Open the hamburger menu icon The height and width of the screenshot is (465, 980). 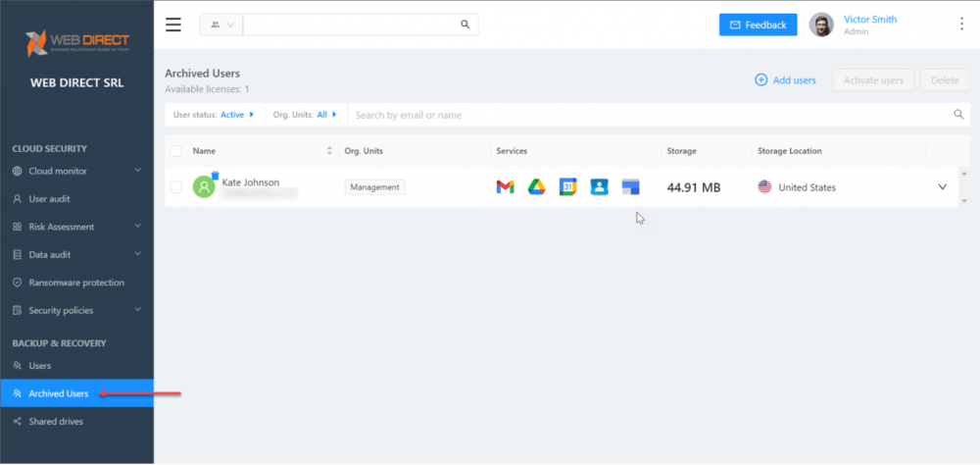point(173,25)
